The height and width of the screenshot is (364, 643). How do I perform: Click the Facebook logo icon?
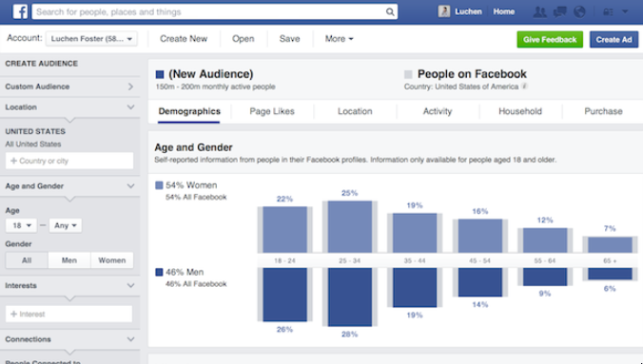click(x=20, y=11)
